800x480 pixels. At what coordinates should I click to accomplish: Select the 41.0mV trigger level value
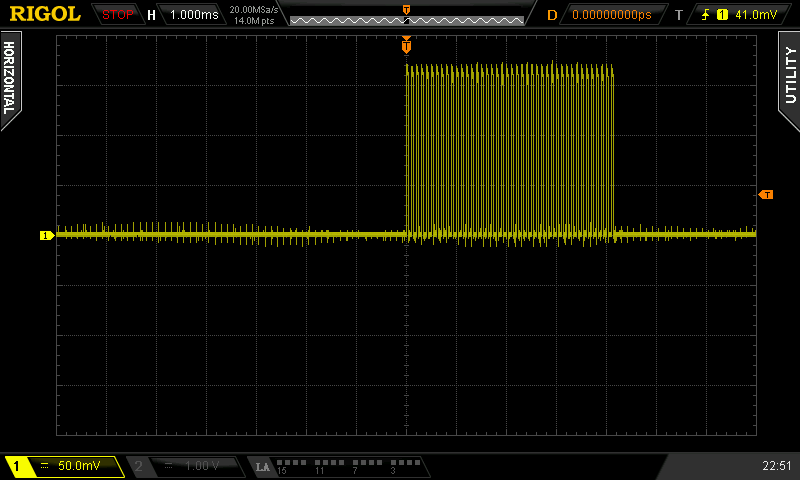(756, 14)
